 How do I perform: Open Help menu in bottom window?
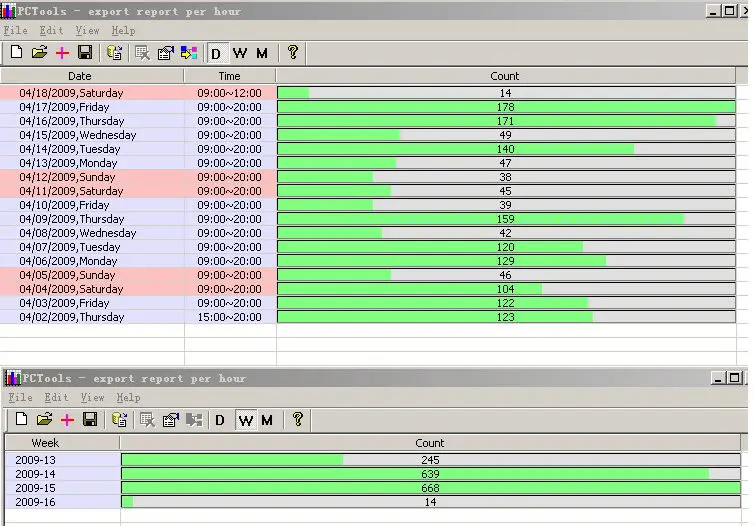tap(129, 397)
